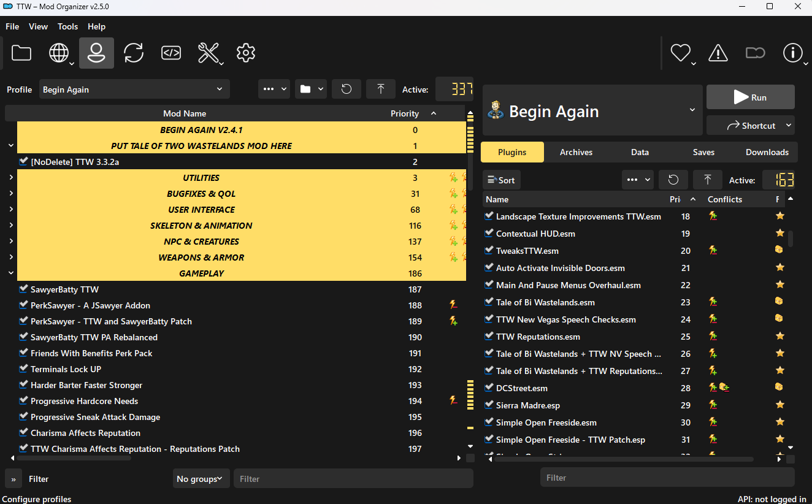
Task: Click the refresh toolbar icon
Action: (134, 53)
